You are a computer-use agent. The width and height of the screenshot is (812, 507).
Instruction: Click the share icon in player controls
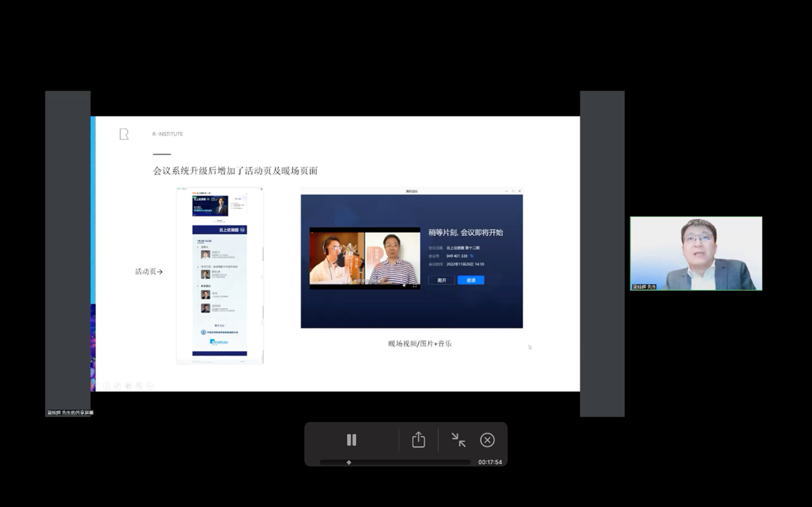point(418,440)
